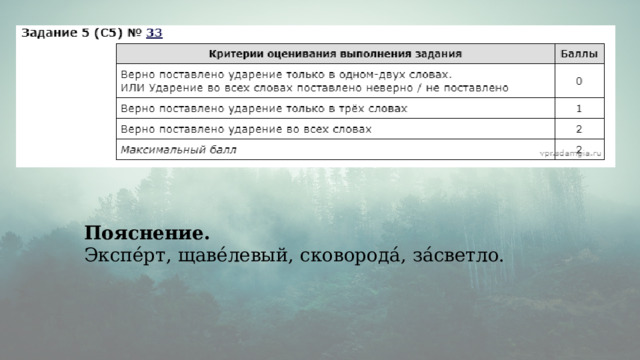Click score 2 in 'во всех словах' row

579,129
